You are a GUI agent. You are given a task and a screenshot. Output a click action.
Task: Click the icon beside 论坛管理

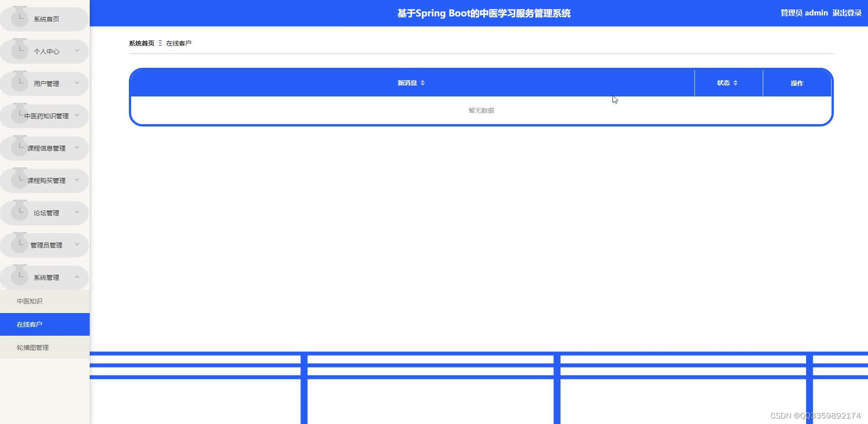tap(19, 211)
